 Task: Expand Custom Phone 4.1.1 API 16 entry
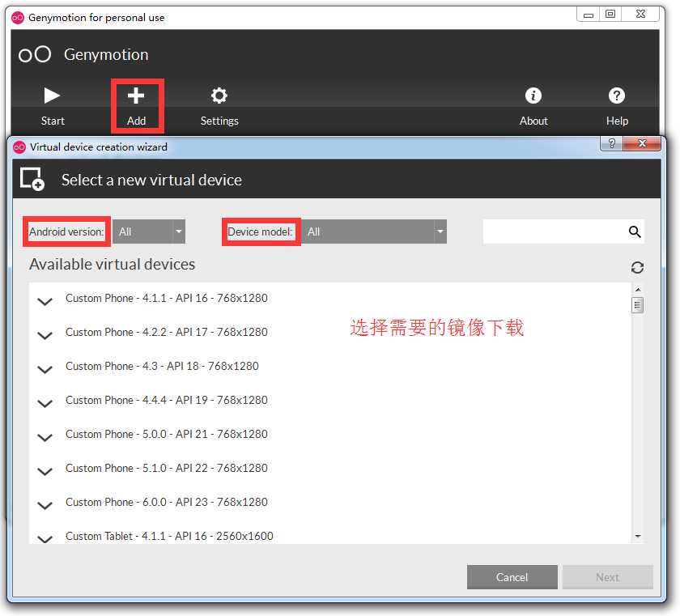(x=45, y=301)
